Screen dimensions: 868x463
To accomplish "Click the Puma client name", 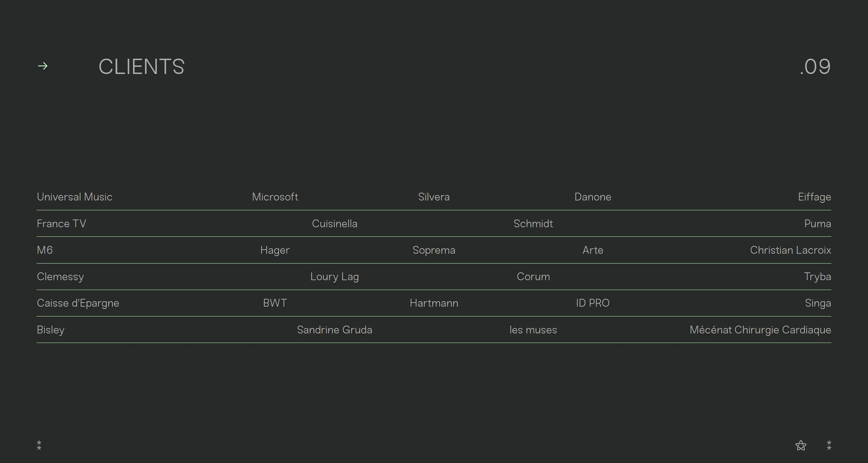I will [817, 224].
